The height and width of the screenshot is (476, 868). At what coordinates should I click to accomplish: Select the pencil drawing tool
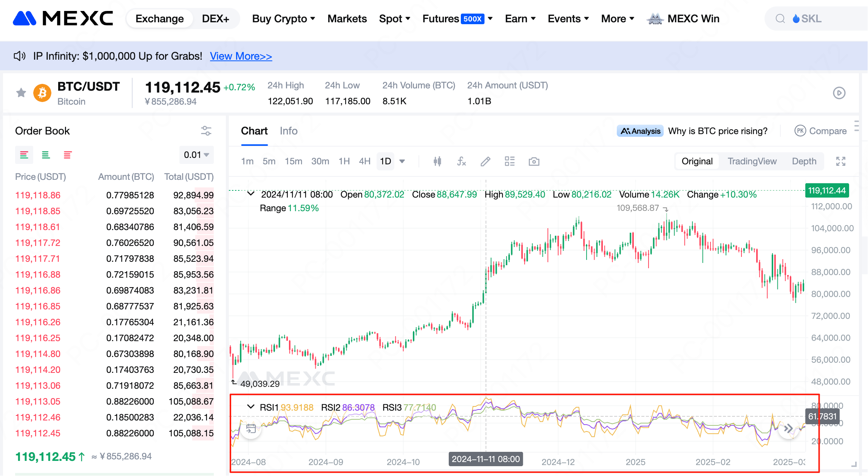[x=485, y=162]
